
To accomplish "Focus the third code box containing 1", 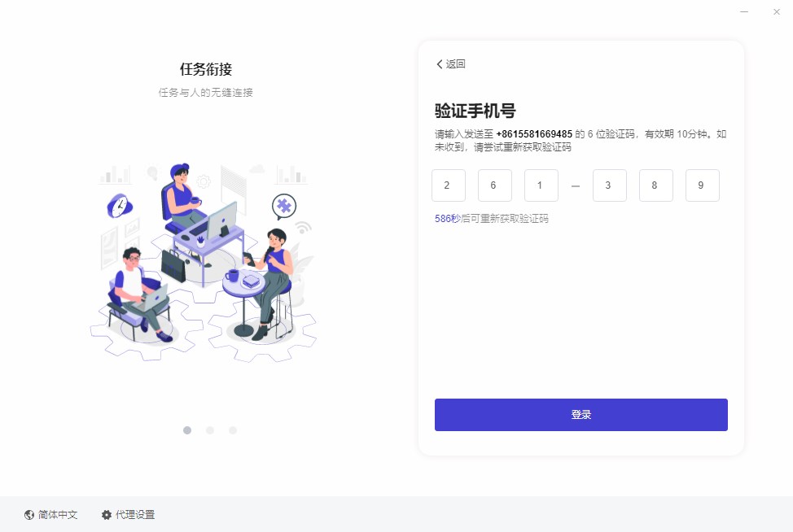I will pyautogui.click(x=541, y=185).
